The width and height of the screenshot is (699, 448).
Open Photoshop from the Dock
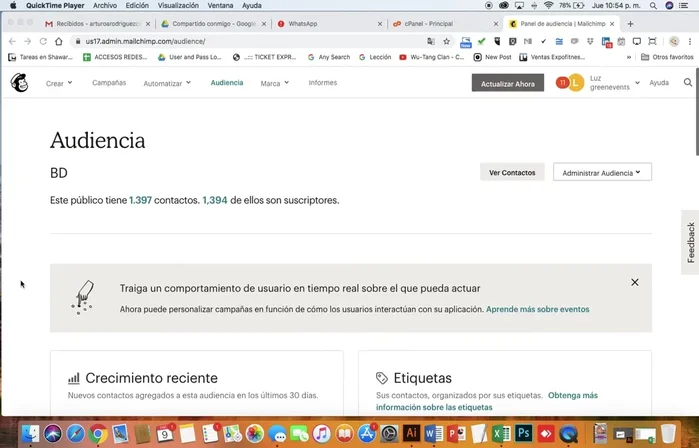tap(523, 433)
